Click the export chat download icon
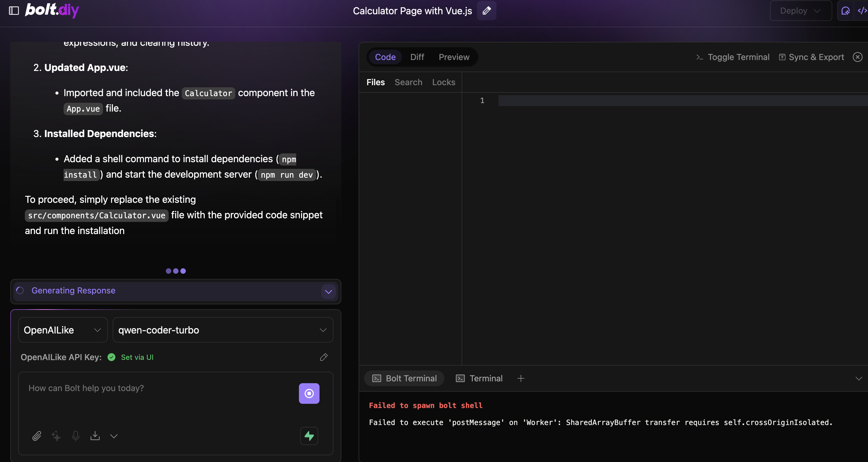 95,436
